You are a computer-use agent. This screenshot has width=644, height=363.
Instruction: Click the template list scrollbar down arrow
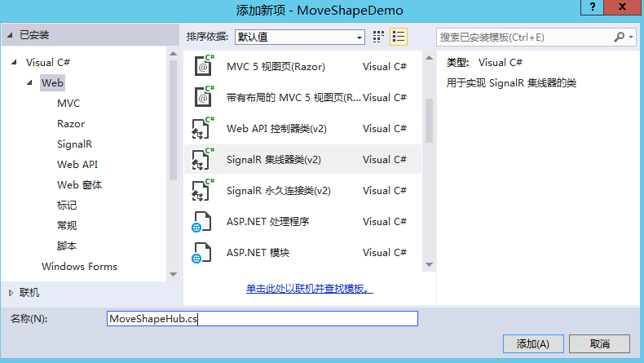point(429,265)
